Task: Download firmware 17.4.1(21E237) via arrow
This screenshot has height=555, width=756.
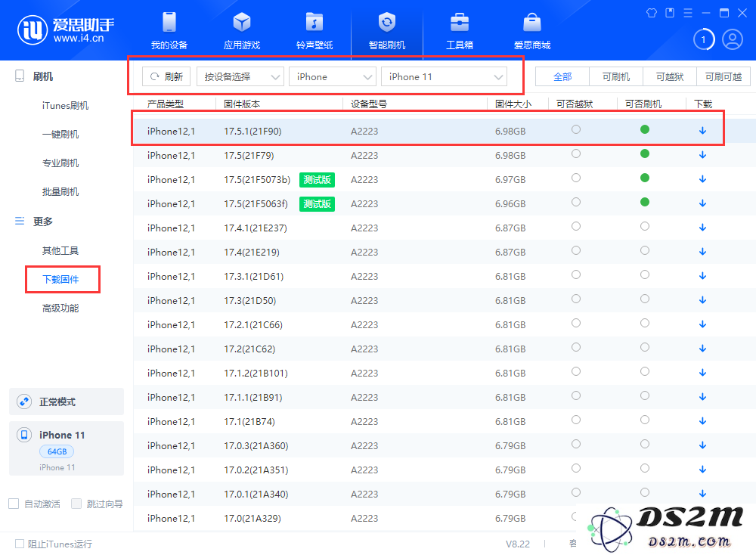Action: click(x=702, y=228)
